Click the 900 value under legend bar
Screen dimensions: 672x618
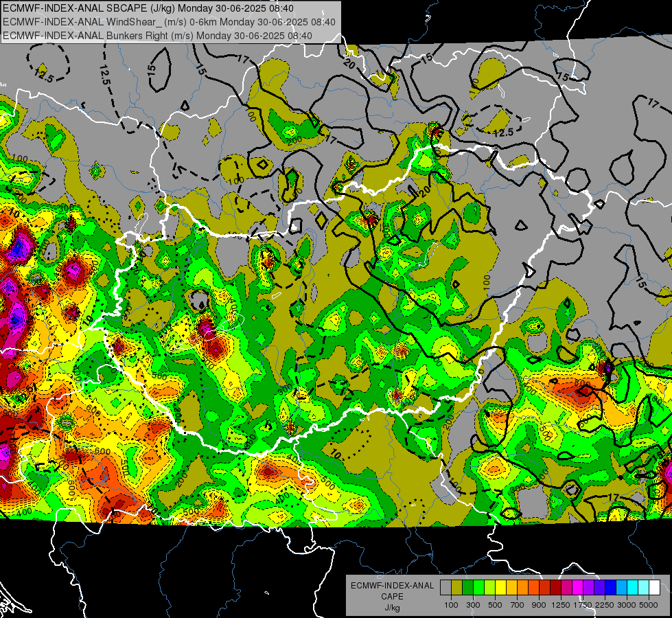[539, 605]
